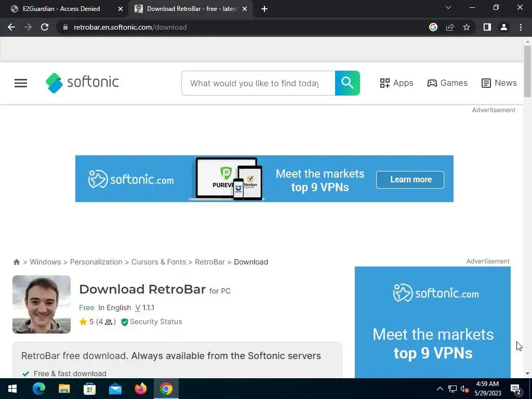Click side Meet the markets VPN ad
Viewport: 532px width, 399px height.
pyautogui.click(x=433, y=322)
